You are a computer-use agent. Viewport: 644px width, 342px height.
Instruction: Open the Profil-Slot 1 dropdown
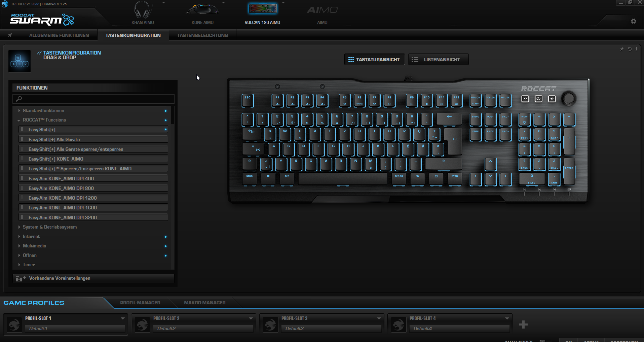coord(123,318)
